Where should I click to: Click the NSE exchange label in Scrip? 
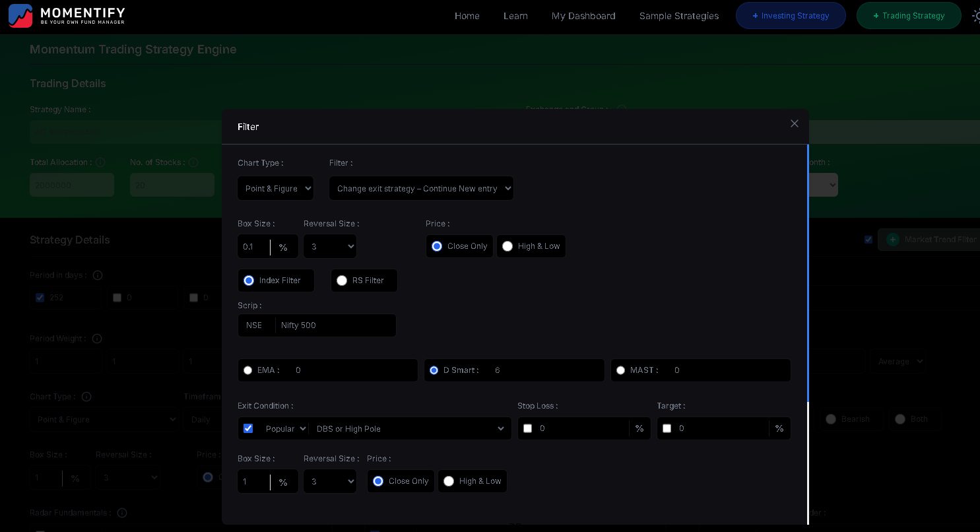(254, 325)
